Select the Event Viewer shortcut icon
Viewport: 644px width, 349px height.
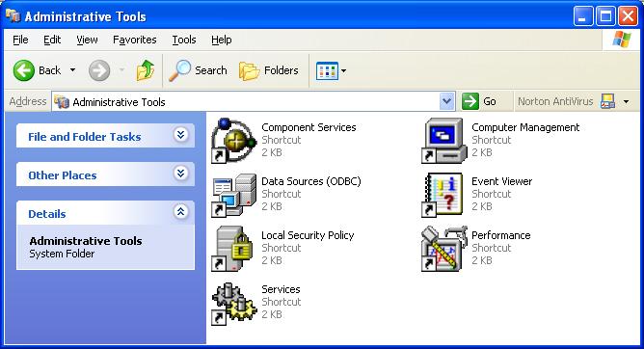[x=443, y=195]
